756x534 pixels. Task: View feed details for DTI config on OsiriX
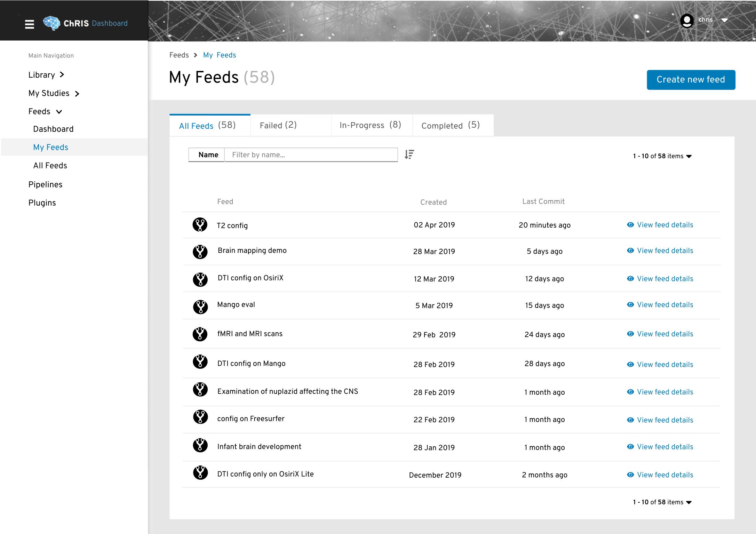coord(665,278)
